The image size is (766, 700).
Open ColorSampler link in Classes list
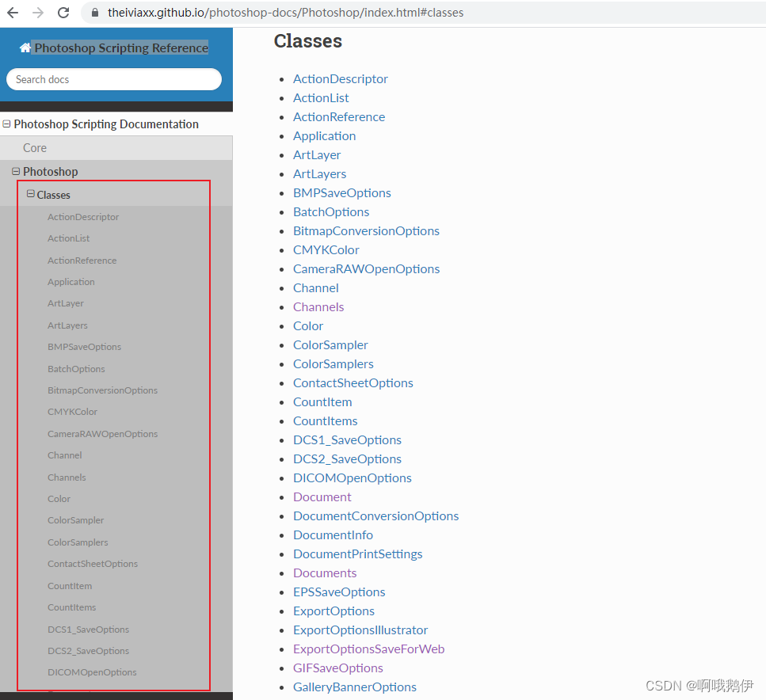click(x=331, y=345)
